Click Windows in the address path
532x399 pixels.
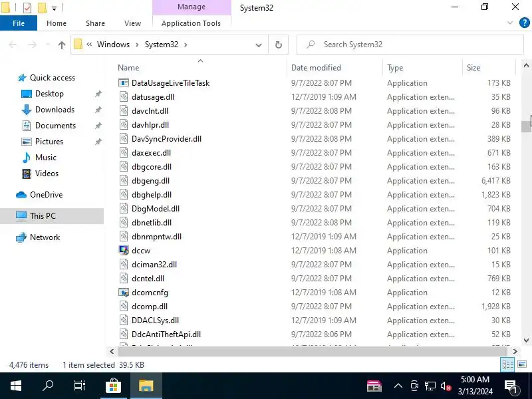(113, 45)
